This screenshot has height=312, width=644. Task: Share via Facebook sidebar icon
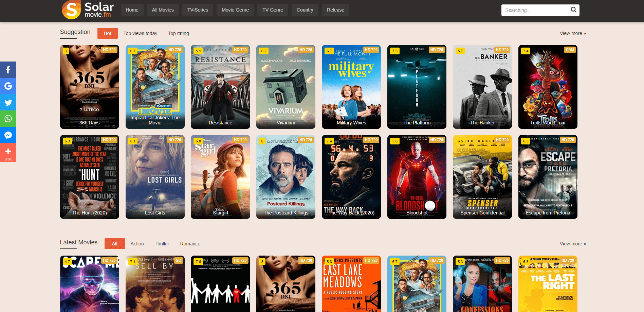pos(8,70)
